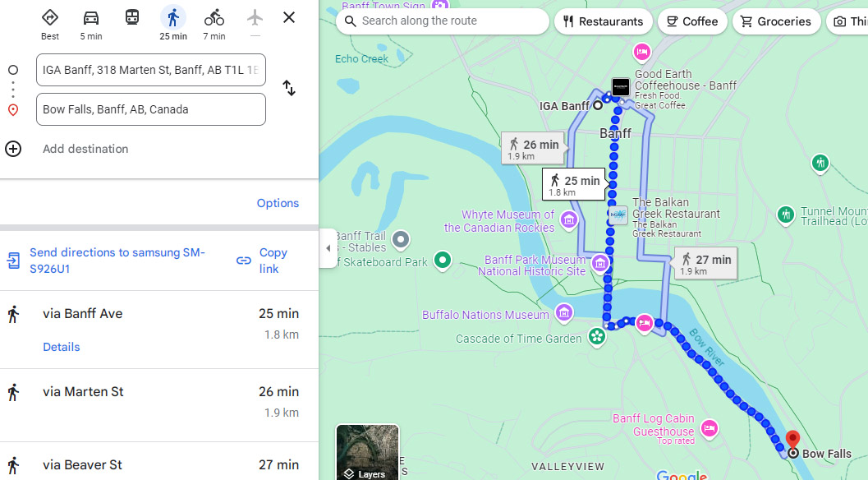Screen dimensions: 868x480
Task: Reverse starting point and destination
Action: coord(289,88)
